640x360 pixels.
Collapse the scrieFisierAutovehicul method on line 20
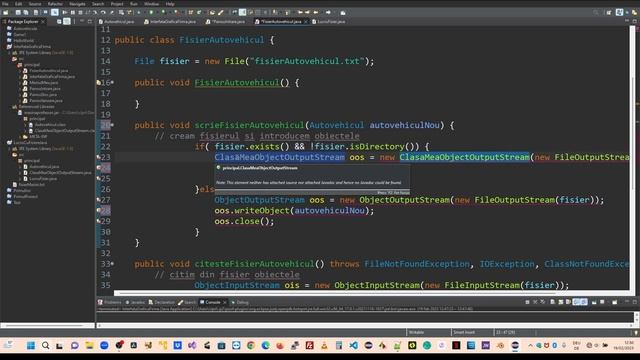112,125
